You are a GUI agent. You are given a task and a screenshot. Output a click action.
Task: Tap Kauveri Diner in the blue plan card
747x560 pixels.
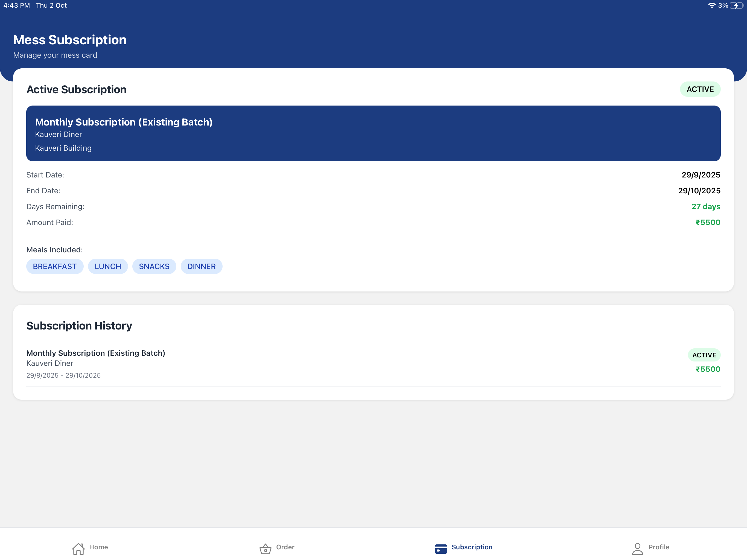click(x=59, y=135)
